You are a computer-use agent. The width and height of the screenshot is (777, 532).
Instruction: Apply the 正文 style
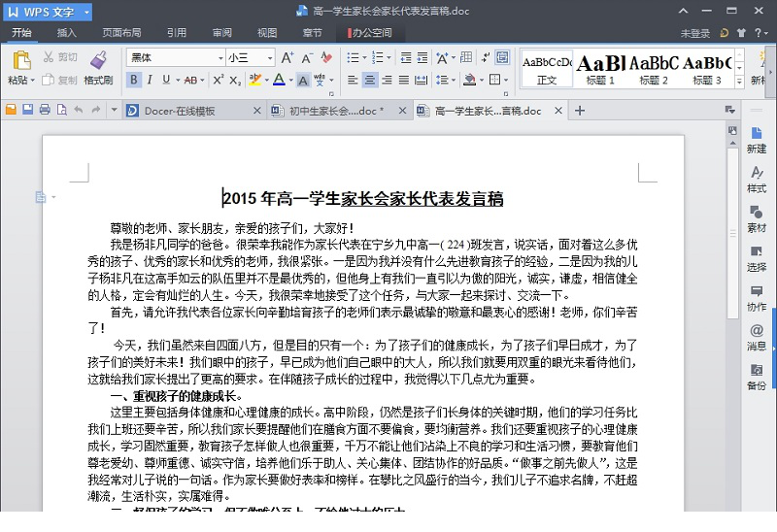tap(547, 69)
